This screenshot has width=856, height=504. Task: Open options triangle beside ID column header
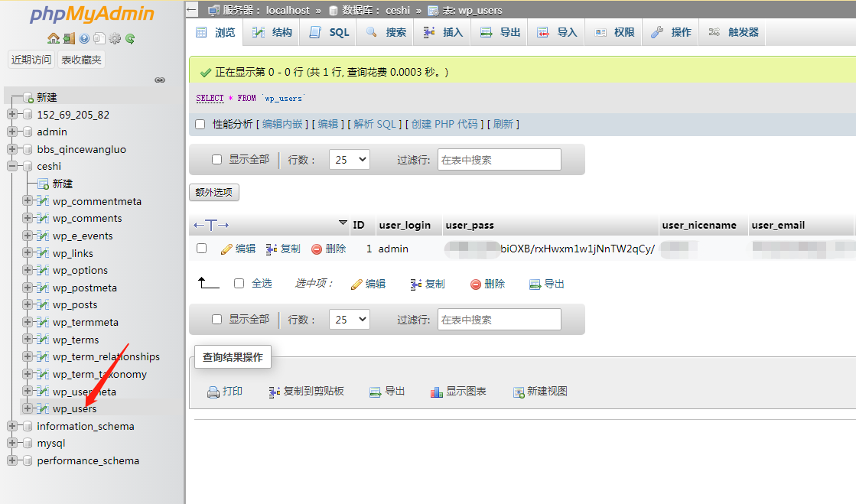[343, 223]
